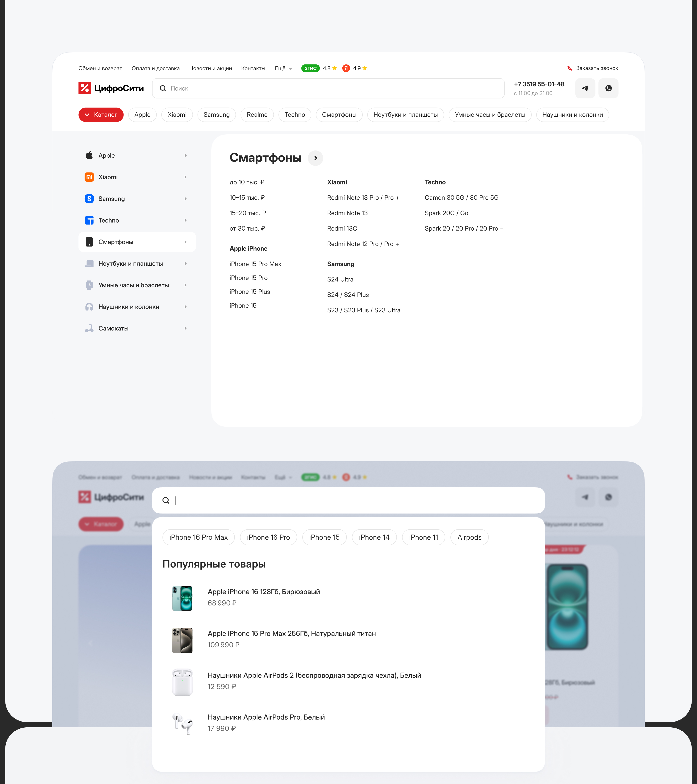Click the ЦифроСити logo

pos(111,88)
